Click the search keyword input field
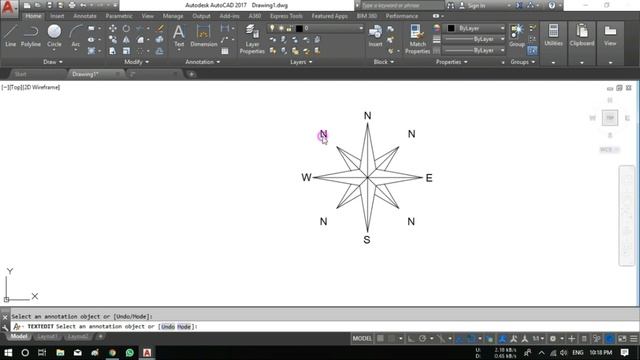Screen dimensions: 640x360 coord(402,6)
